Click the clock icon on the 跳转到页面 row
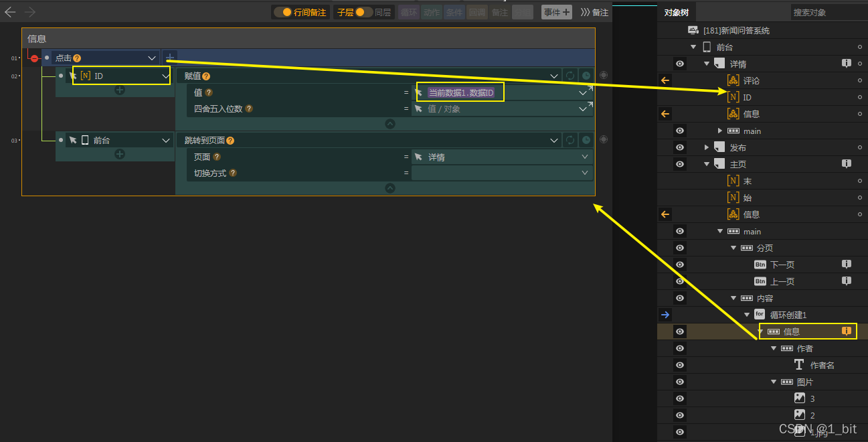The image size is (868, 442). point(586,141)
